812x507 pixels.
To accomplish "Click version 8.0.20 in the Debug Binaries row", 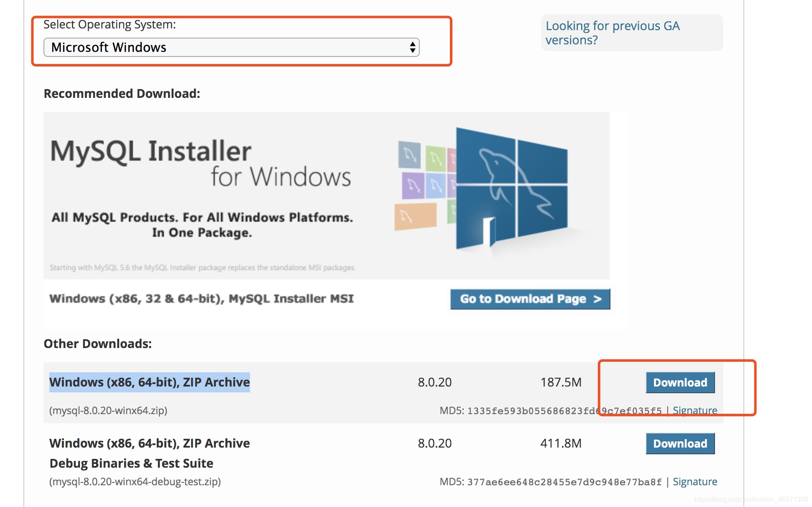I will coord(435,443).
